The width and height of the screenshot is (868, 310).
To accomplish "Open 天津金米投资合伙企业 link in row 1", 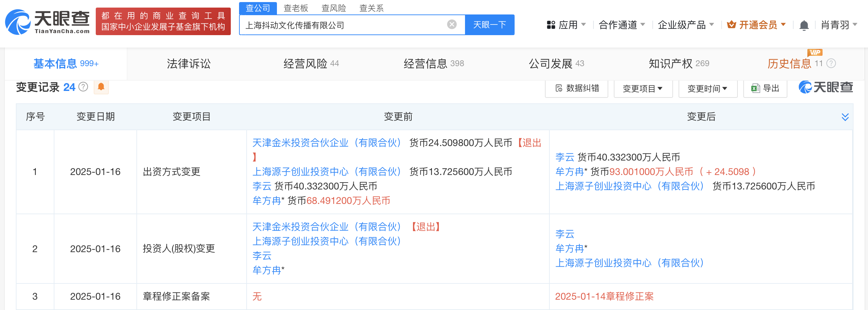I will (x=327, y=143).
